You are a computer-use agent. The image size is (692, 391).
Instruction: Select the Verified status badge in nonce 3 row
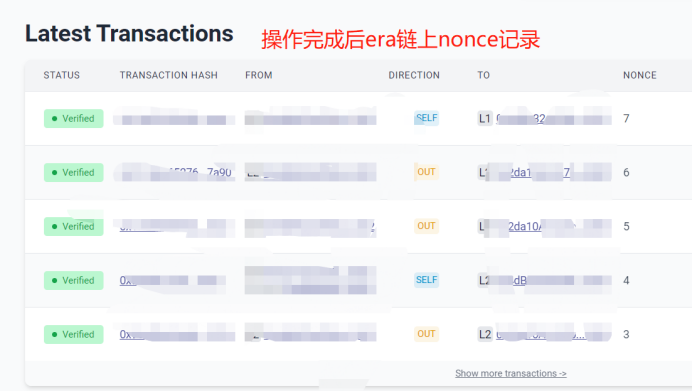click(x=74, y=334)
